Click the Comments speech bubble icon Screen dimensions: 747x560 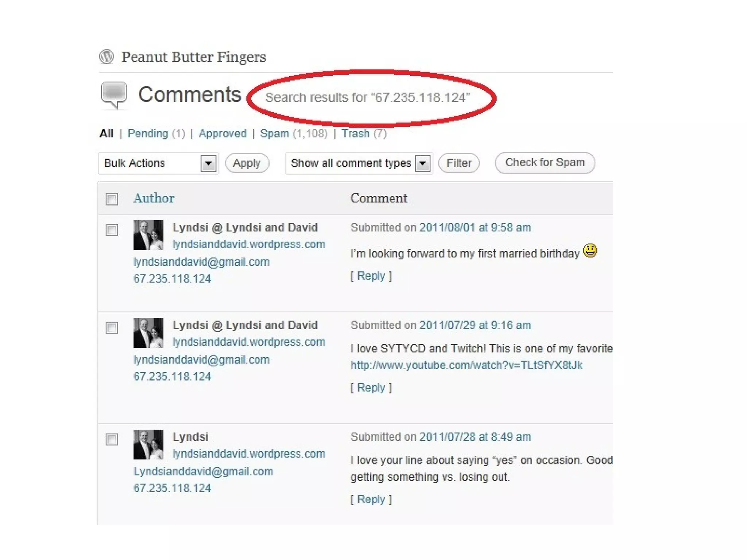pos(114,95)
